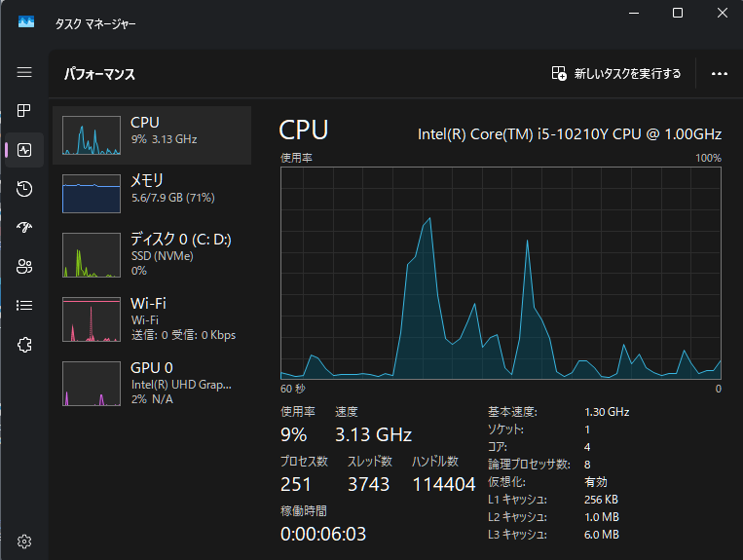This screenshot has height=560, width=743.
Task: Click the 3.13 GHz speed value
Action: click(373, 434)
